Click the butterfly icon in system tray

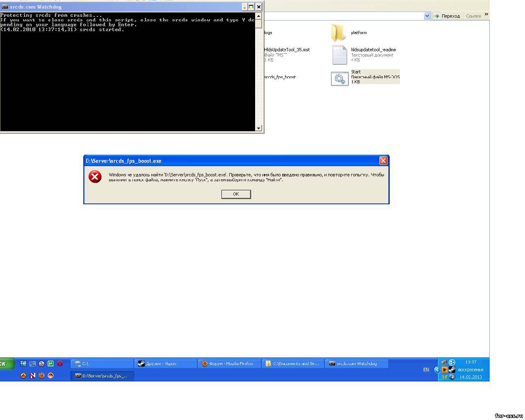click(x=444, y=377)
